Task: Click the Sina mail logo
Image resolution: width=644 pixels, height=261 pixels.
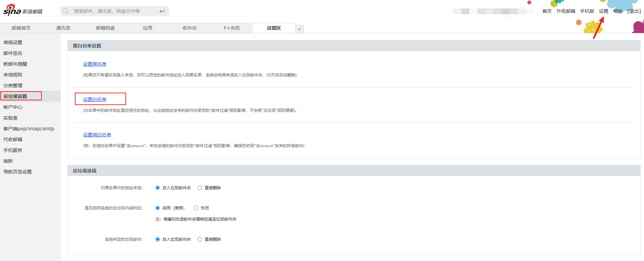Action: coord(23,10)
